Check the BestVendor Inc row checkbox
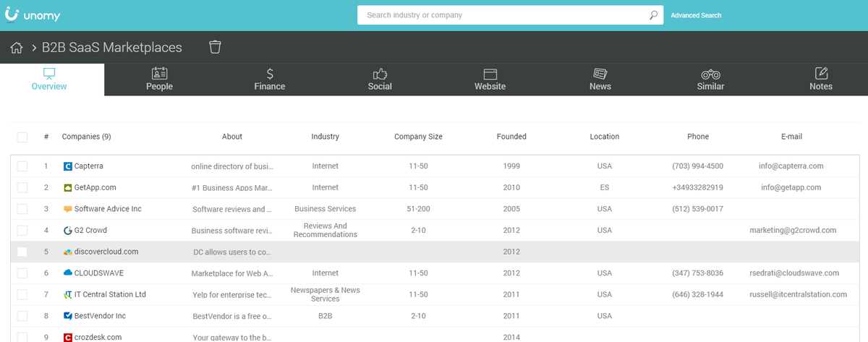 click(22, 316)
